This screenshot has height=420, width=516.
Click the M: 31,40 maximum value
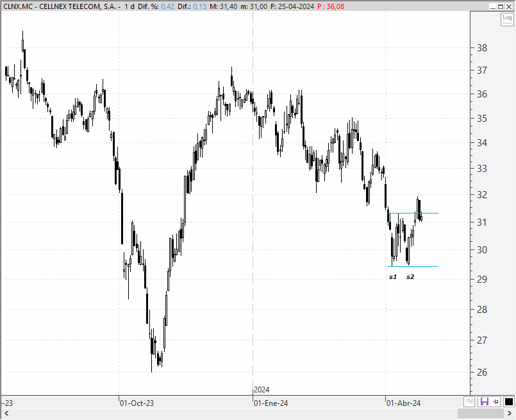[224, 6]
